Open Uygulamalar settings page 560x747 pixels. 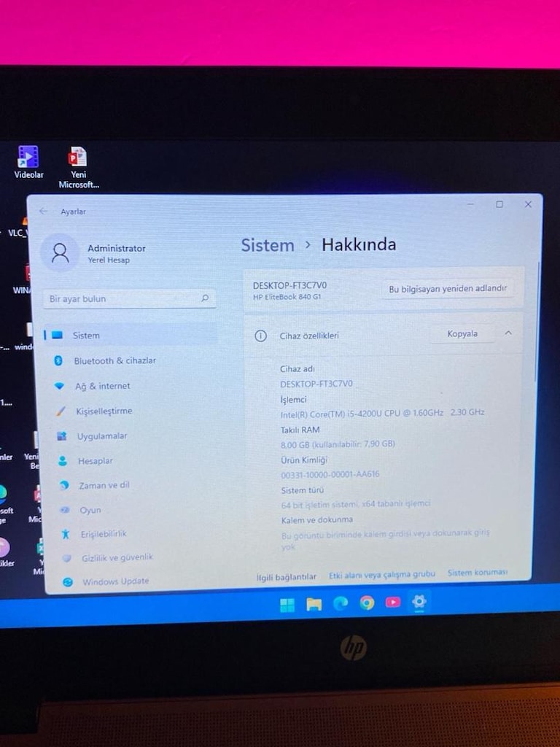[102, 436]
